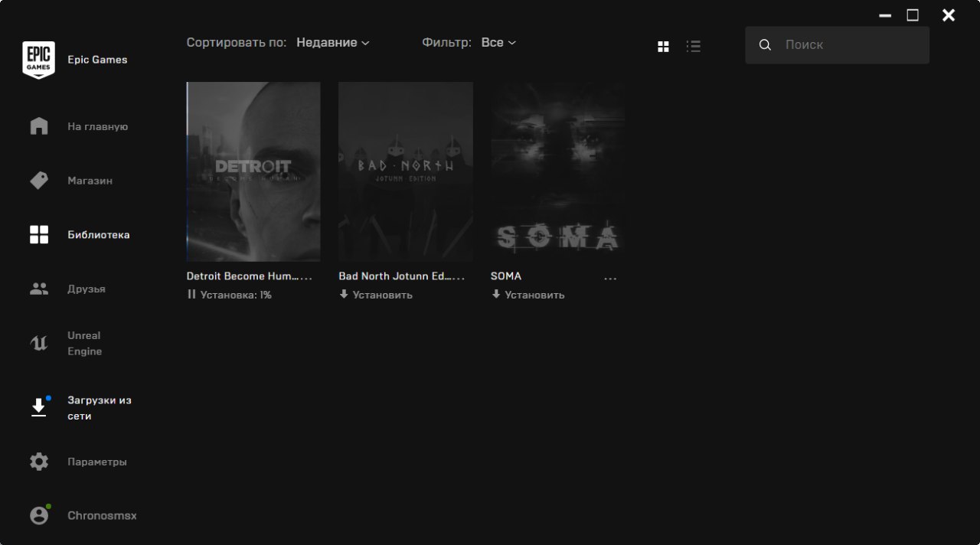Open the home icon in the sidebar
Image resolution: width=980 pixels, height=545 pixels.
tap(39, 126)
